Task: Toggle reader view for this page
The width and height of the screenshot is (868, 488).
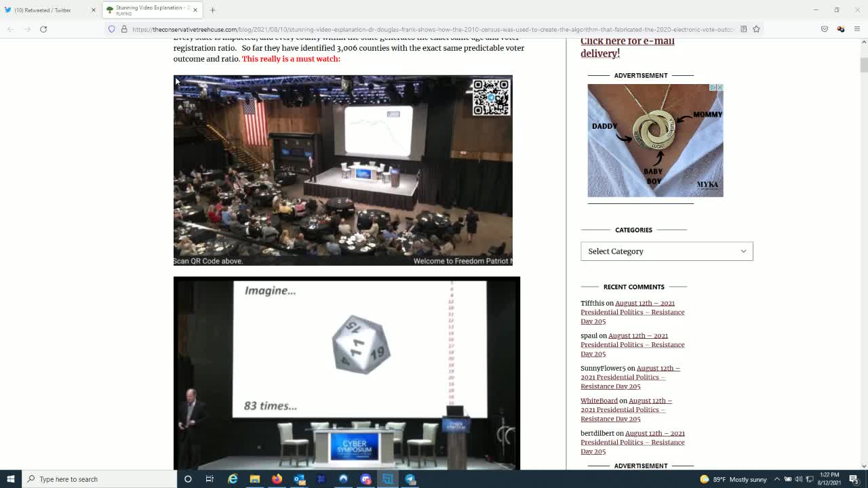Action: click(744, 29)
